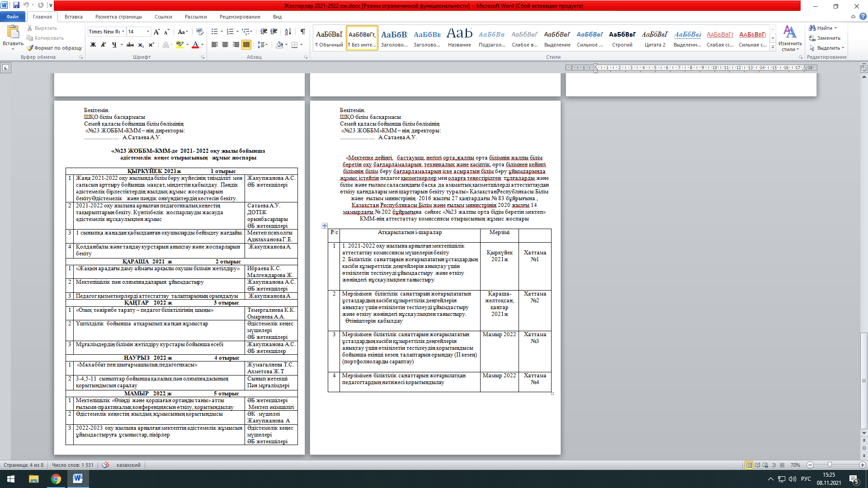Center the paragraph text
The width and height of the screenshot is (868, 488).
(x=225, y=45)
